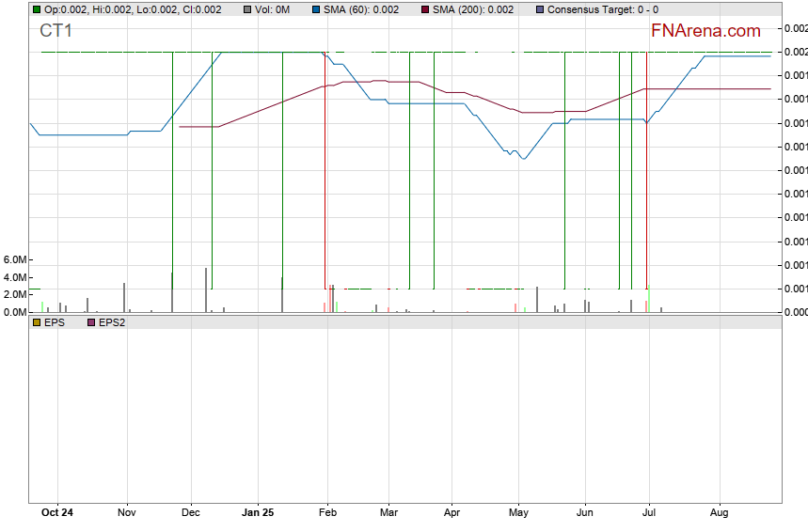Viewport: 808px width, 532px height.
Task: Click the purple Consensus Target swatch
Action: pos(539,9)
